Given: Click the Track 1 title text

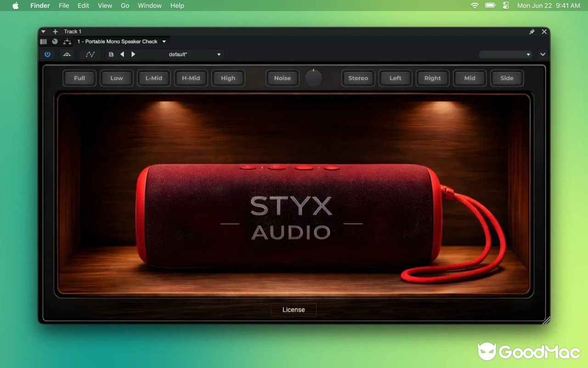Looking at the screenshot, I should (73, 32).
